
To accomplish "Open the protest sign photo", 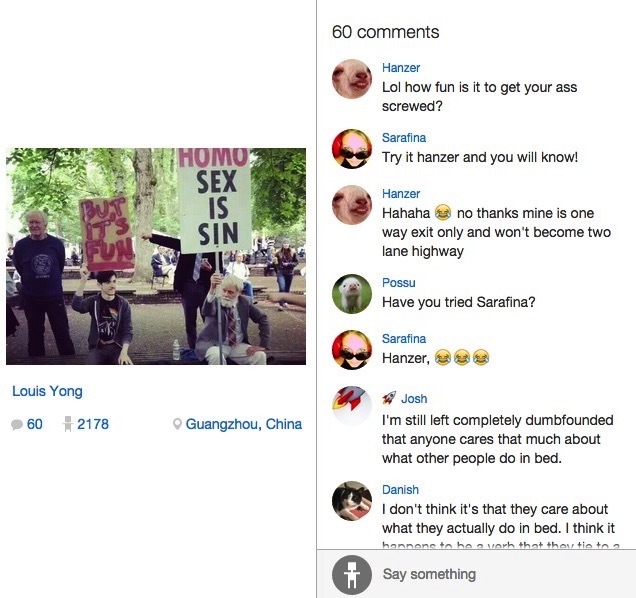I will 156,256.
